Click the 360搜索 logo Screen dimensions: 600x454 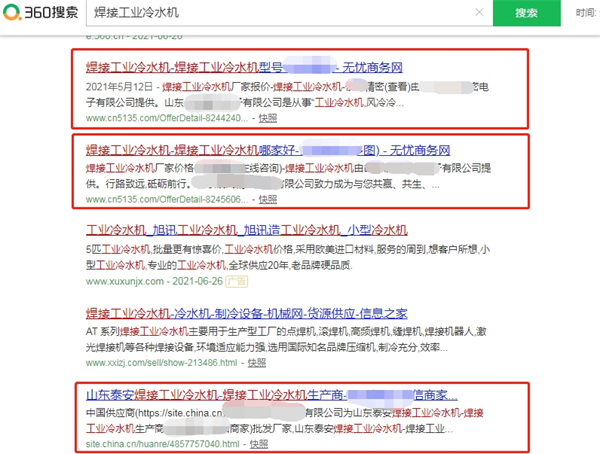pyautogui.click(x=41, y=12)
